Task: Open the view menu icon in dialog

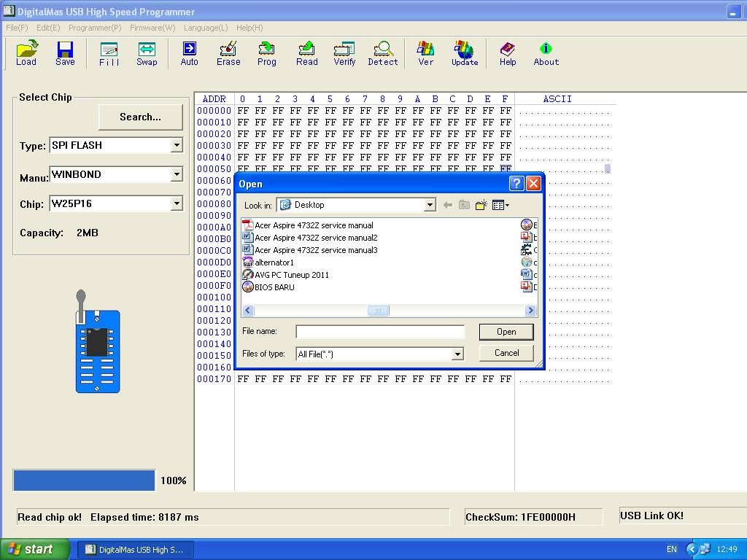Action: click(500, 205)
